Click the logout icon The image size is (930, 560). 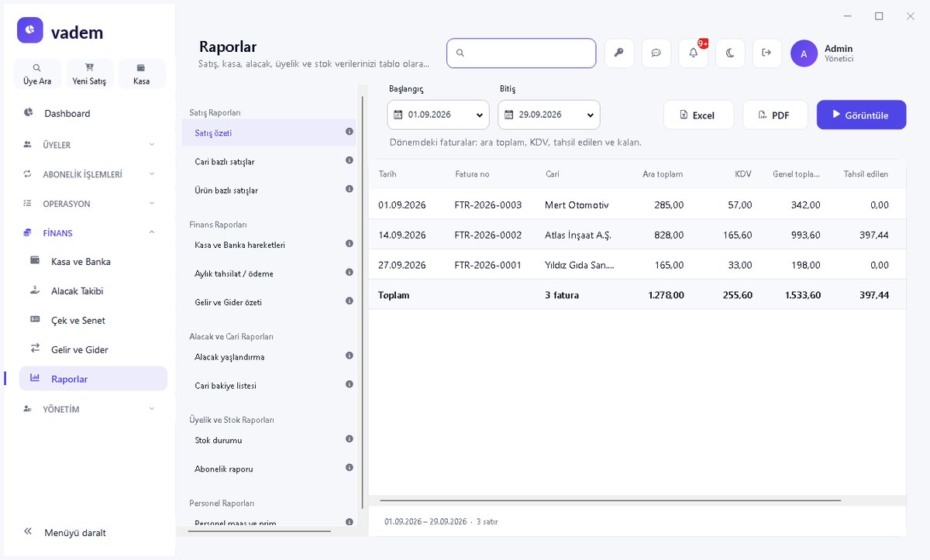[767, 53]
